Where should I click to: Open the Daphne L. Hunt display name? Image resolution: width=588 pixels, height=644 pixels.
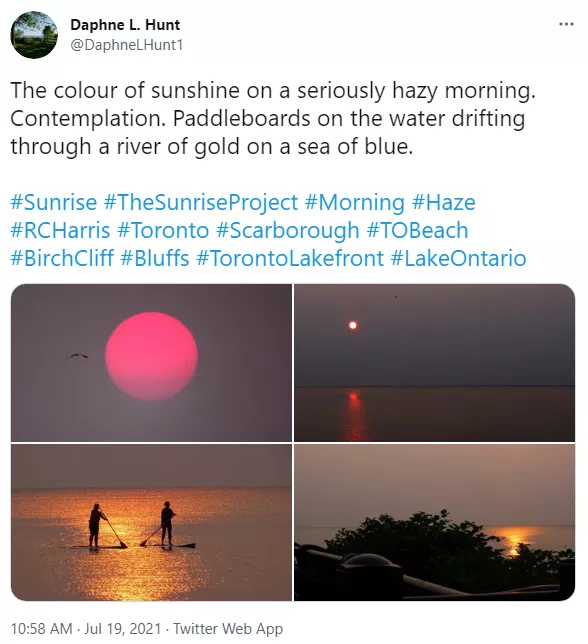[125, 25]
